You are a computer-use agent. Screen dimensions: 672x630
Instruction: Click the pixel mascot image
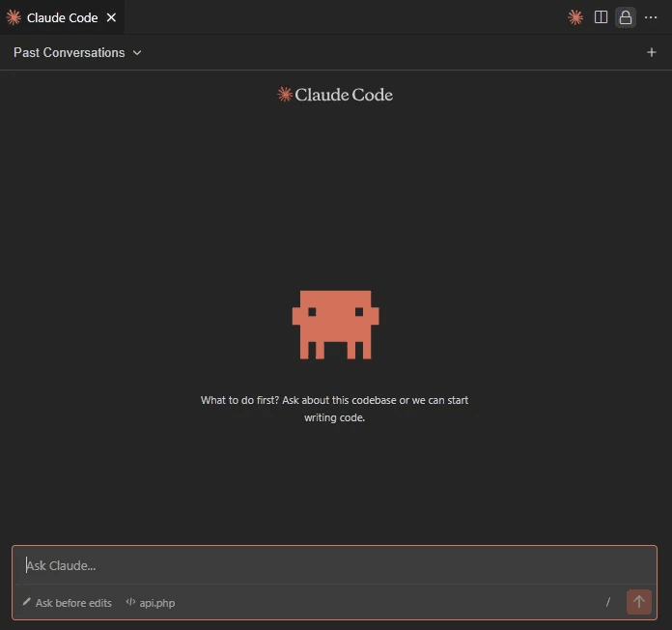336,325
